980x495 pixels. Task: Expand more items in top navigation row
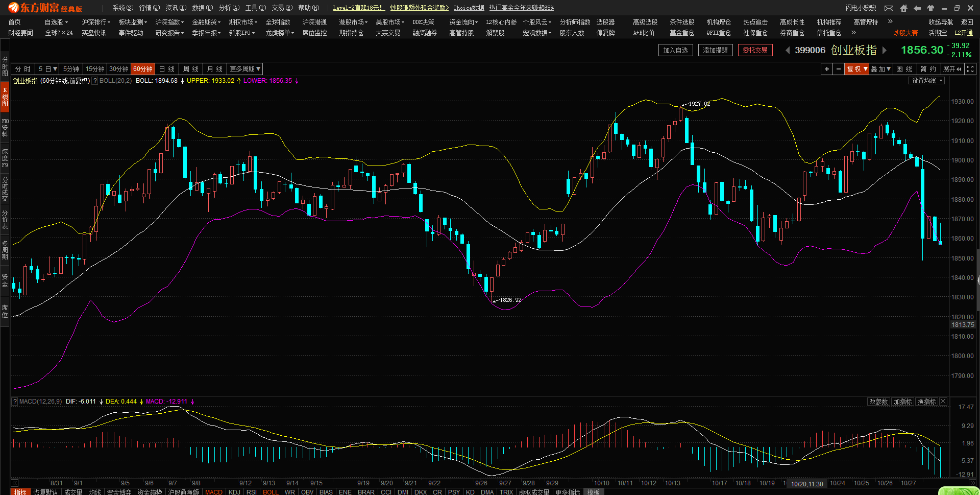(890, 21)
